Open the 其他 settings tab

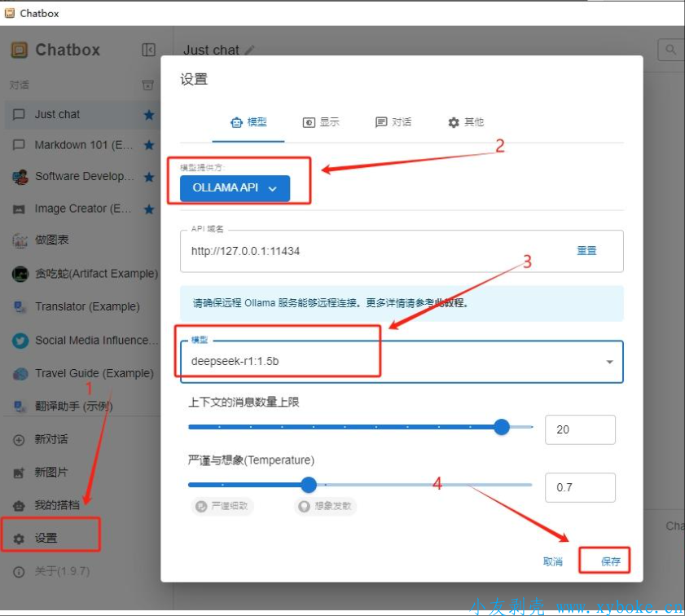pos(466,122)
